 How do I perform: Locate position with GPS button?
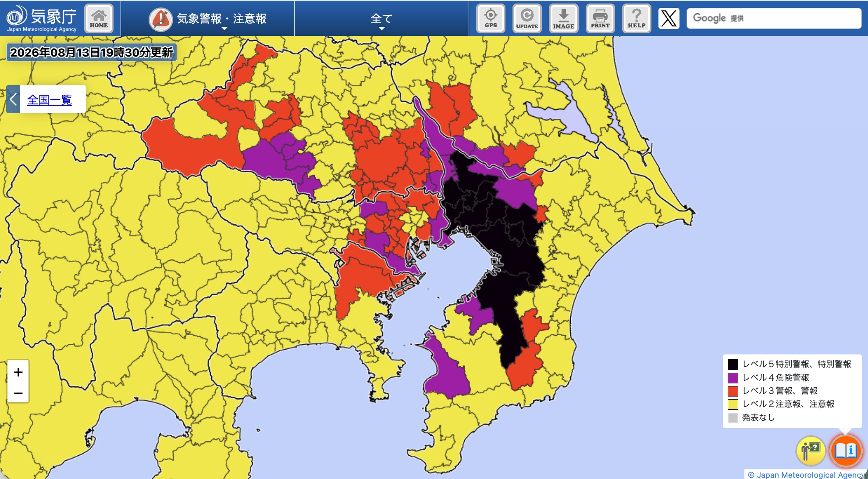(491, 18)
